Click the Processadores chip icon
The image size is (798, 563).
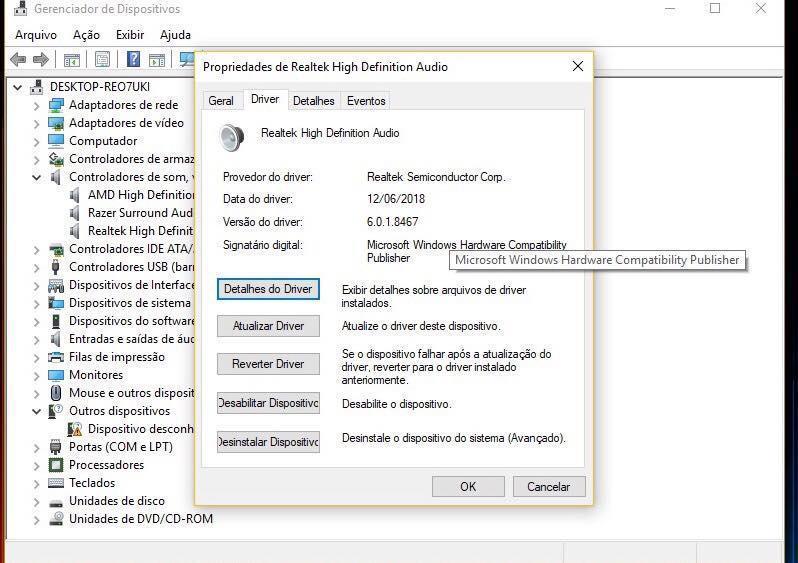(56, 465)
